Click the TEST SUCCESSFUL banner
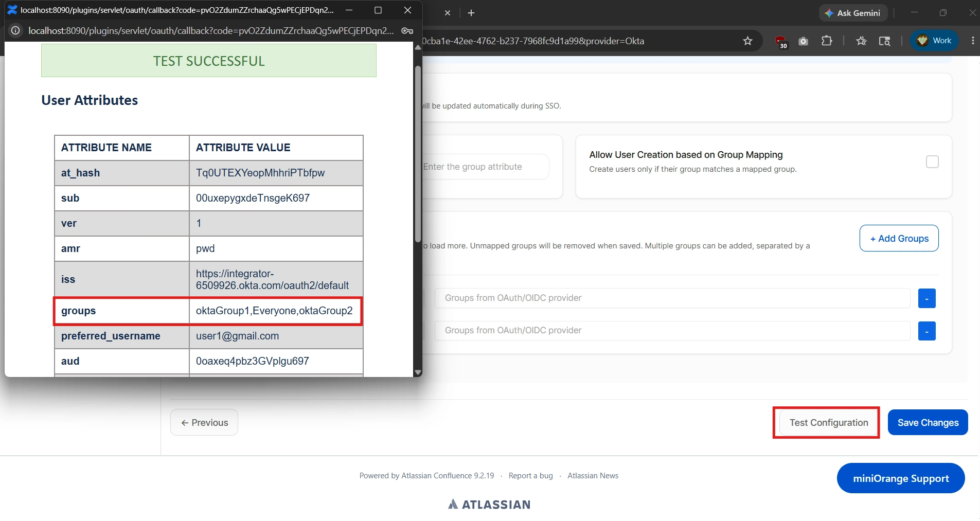This screenshot has height=521, width=980. [x=209, y=61]
